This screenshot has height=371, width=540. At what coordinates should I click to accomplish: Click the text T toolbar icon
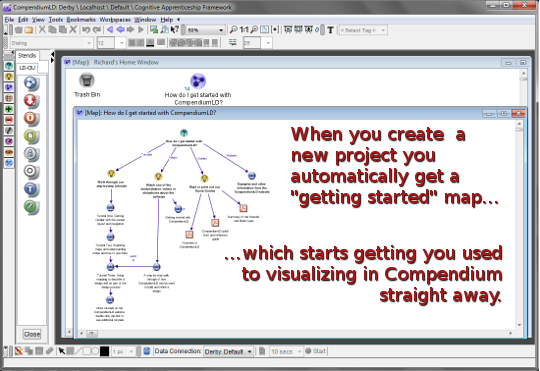[x=330, y=30]
